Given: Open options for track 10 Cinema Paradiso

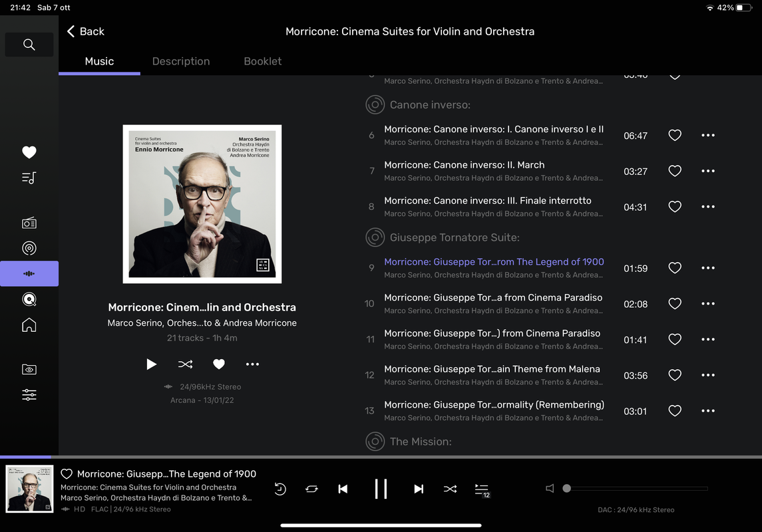Looking at the screenshot, I should coord(708,304).
